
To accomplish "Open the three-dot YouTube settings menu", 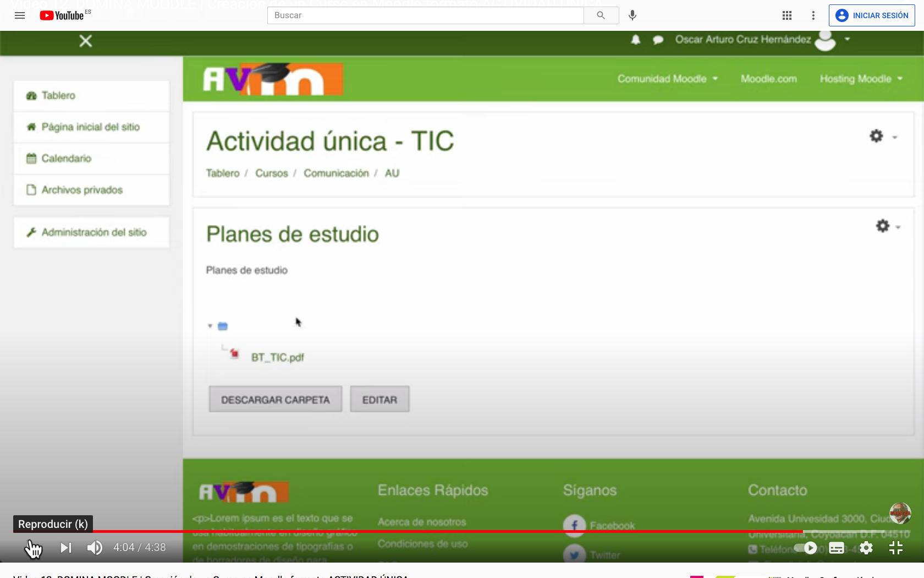I will pos(813,15).
